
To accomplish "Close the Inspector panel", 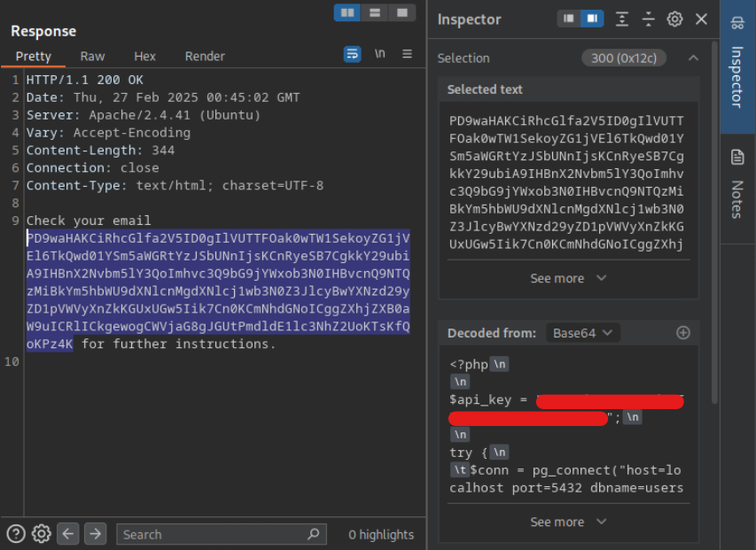I will (701, 19).
